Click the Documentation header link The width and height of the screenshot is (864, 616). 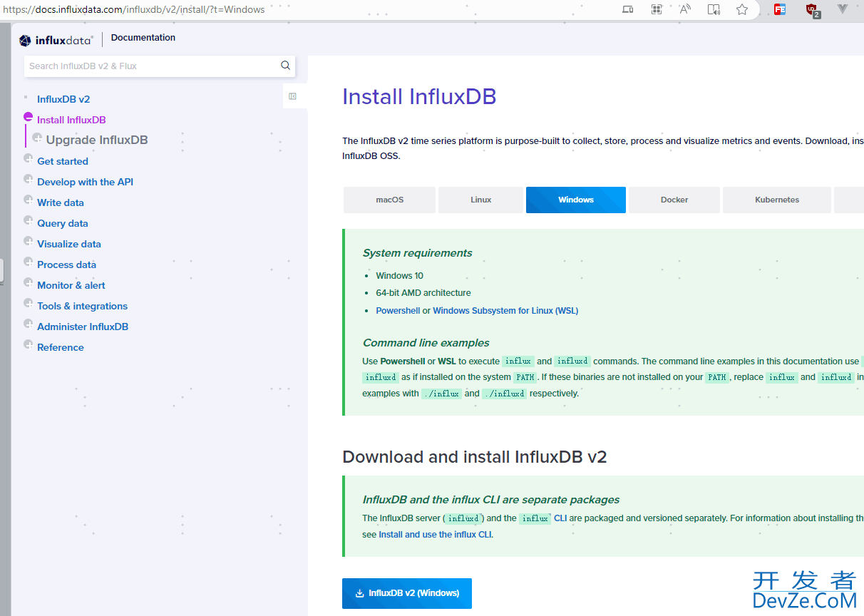143,38
